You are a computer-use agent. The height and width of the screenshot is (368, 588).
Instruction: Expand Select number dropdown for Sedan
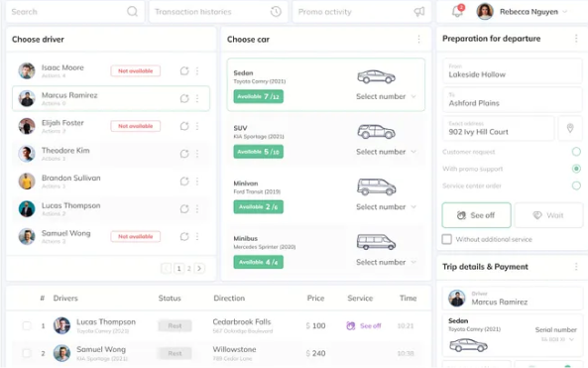click(x=386, y=96)
